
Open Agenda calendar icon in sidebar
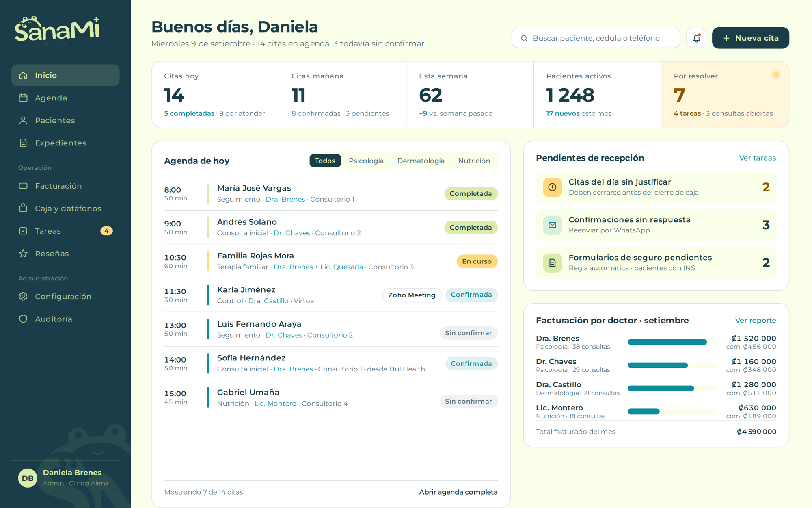click(23, 98)
